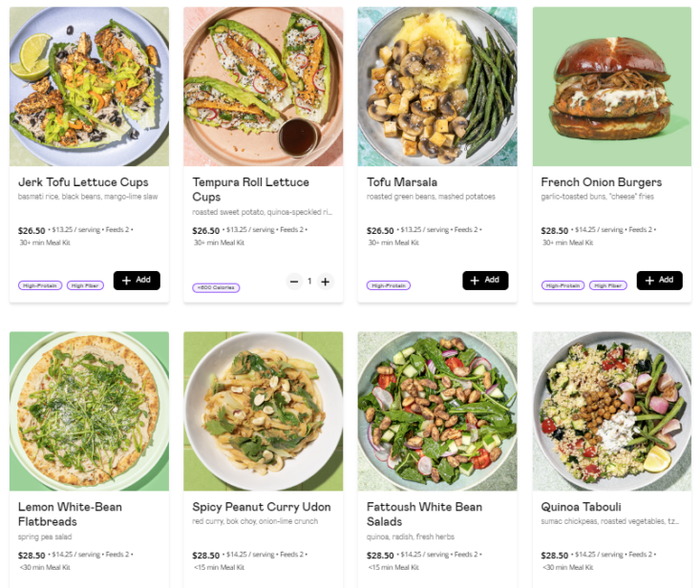Open the French Onion Burgers photo
Screen dimensions: 700x588
(611, 87)
